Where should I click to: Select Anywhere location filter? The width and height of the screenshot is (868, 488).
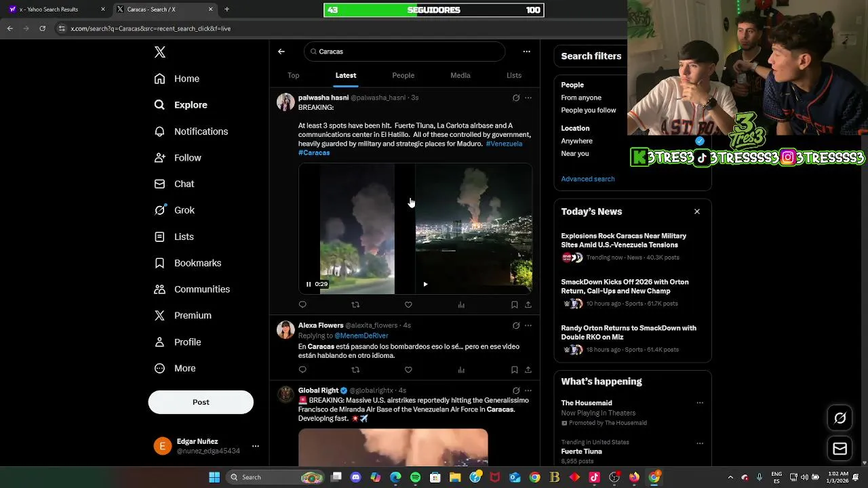pos(577,141)
